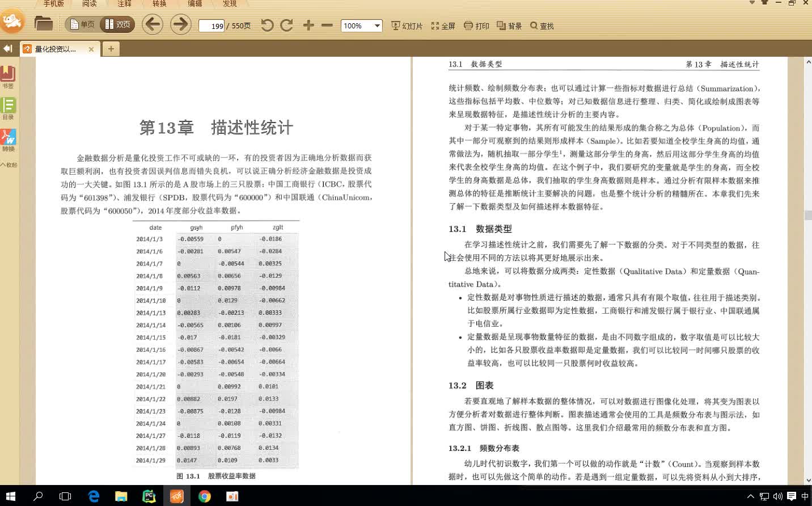The height and width of the screenshot is (506, 812).
Task: Show hidden system tray icons
Action: point(751,496)
